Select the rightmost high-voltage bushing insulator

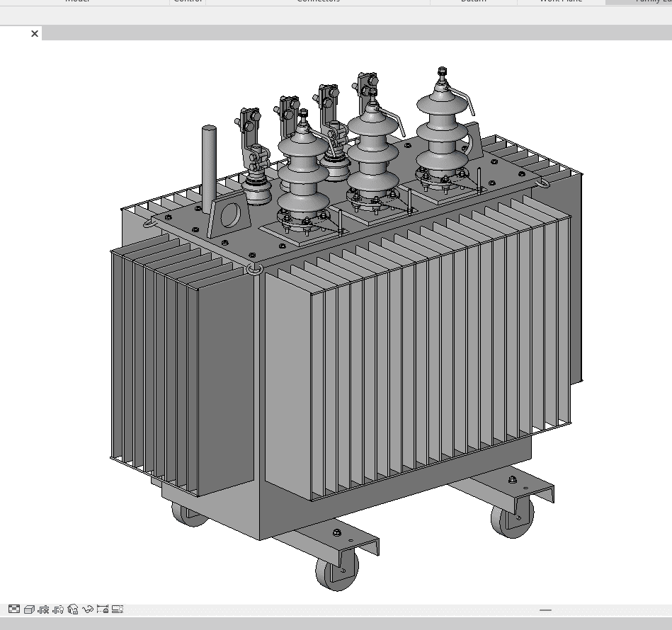(x=443, y=134)
